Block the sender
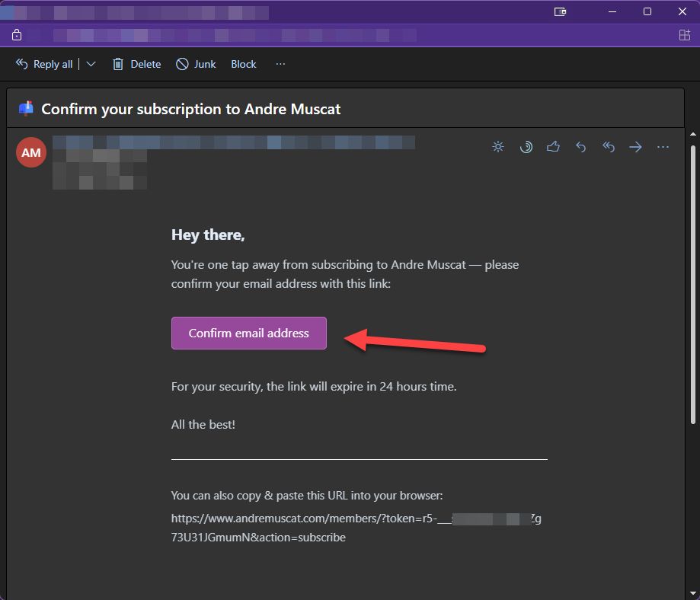The image size is (700, 600). (243, 64)
